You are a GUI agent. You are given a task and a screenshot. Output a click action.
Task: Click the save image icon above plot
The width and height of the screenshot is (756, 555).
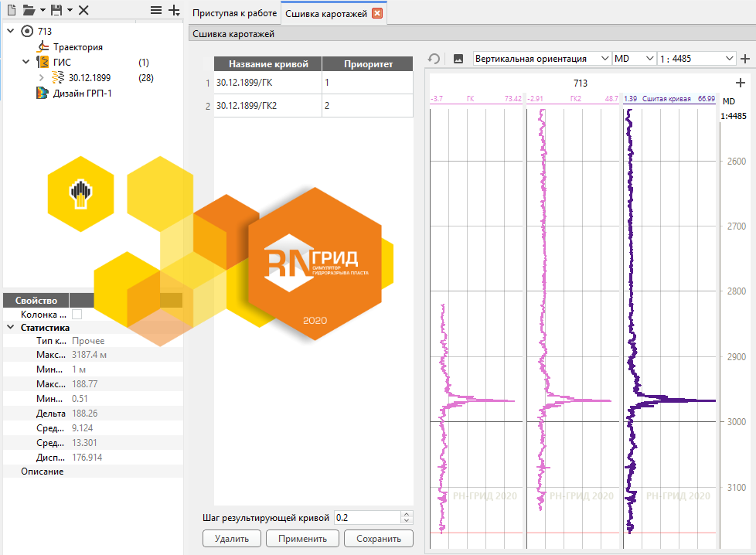point(458,59)
